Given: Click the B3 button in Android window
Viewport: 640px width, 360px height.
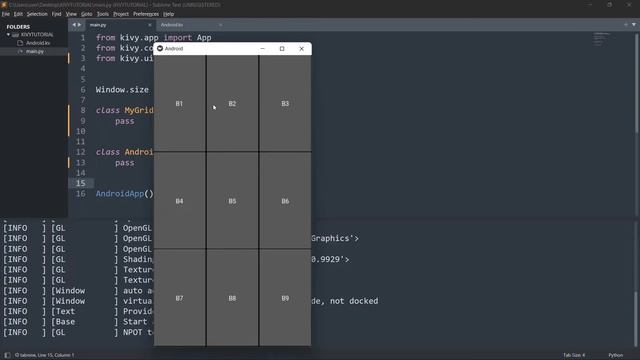Looking at the screenshot, I should (285, 103).
